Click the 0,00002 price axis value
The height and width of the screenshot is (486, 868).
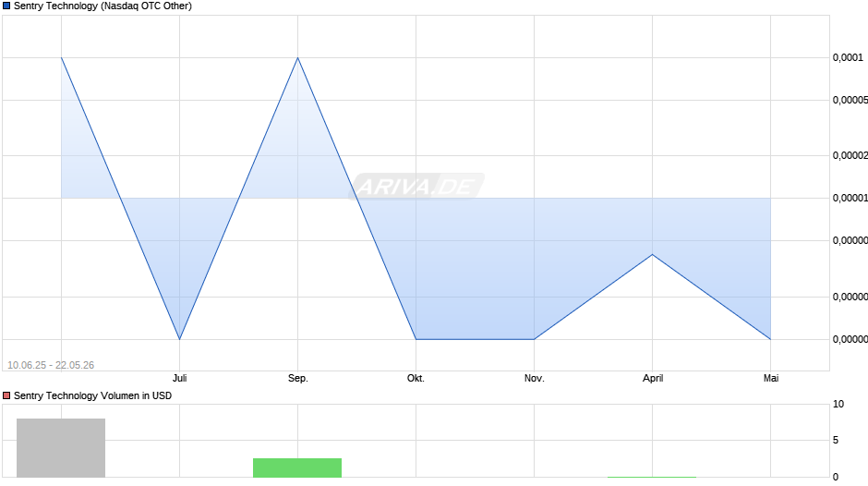(850, 156)
